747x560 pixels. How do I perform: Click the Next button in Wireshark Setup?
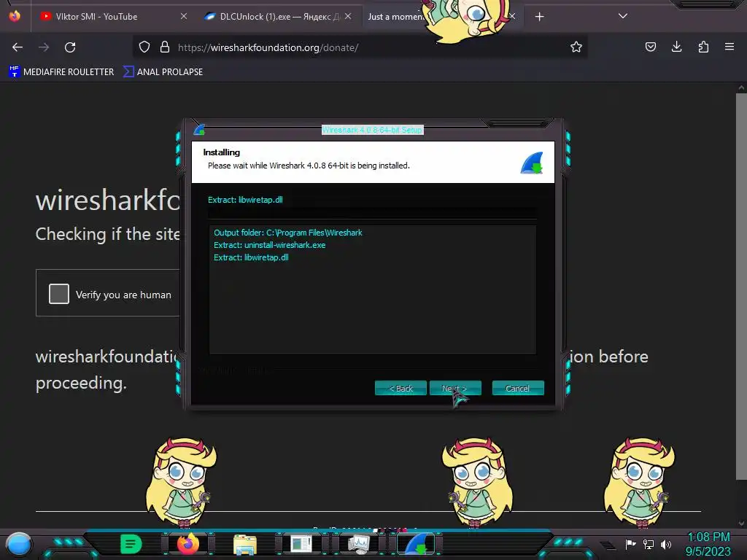pos(455,388)
